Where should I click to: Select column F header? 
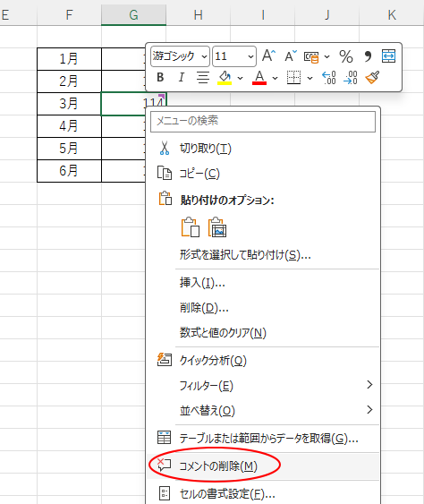[69, 15]
